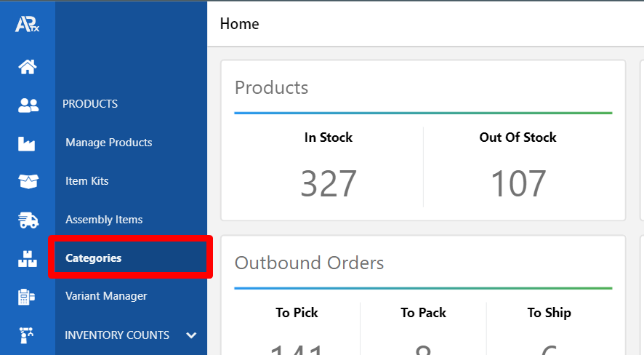Click the In Stock count 327
This screenshot has width=644, height=355.
click(x=329, y=183)
